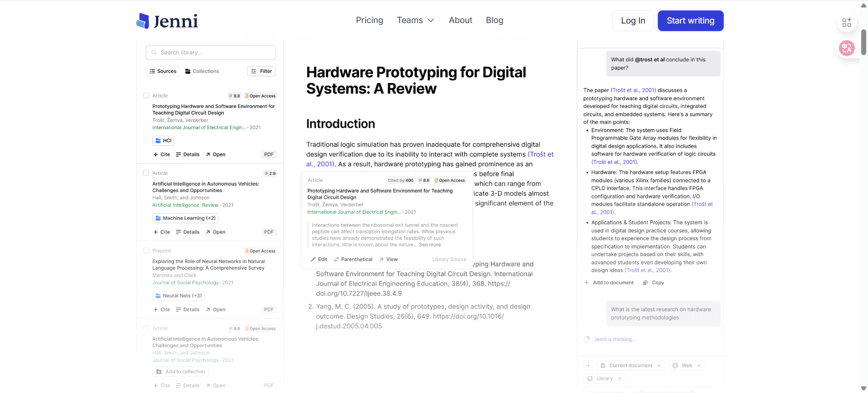
Task: Check the Artificial Intelligence in Autonomous Vehicles article
Action: point(146,173)
